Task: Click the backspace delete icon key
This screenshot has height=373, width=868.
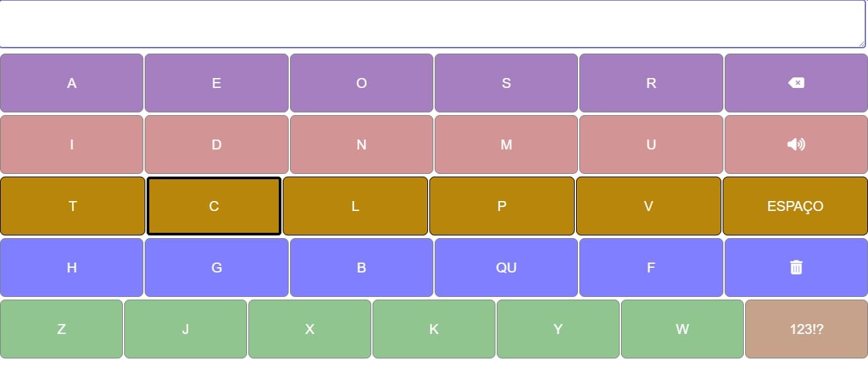Action: (x=796, y=83)
